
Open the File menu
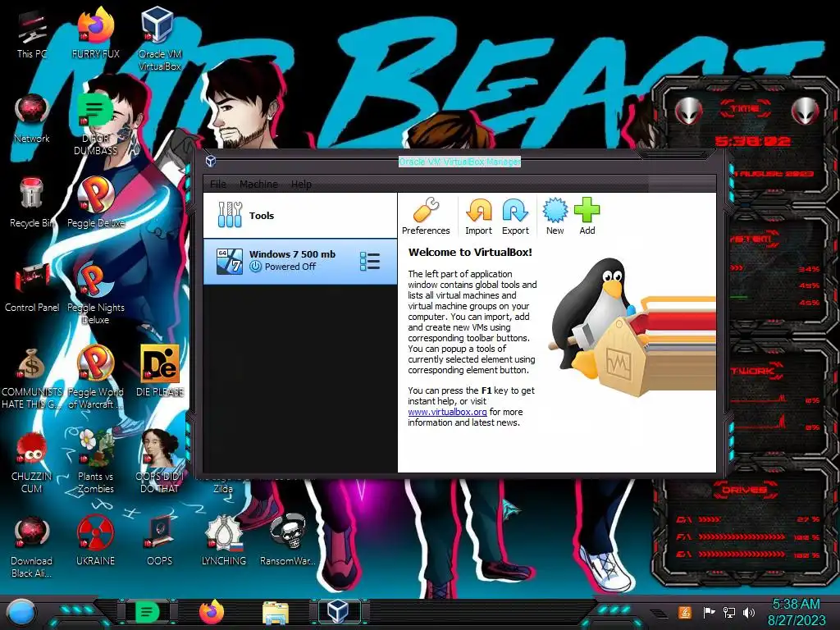tap(218, 185)
